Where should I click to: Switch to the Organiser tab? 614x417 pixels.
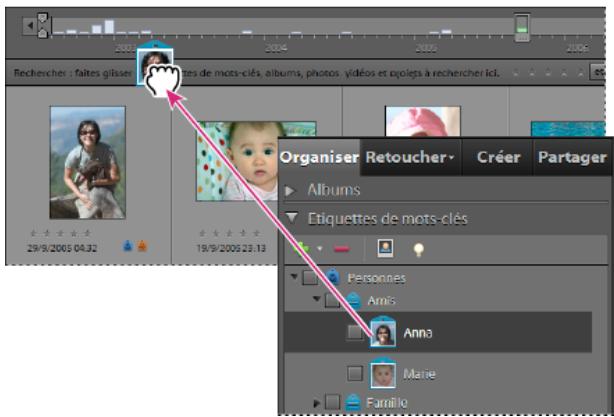pos(319,157)
